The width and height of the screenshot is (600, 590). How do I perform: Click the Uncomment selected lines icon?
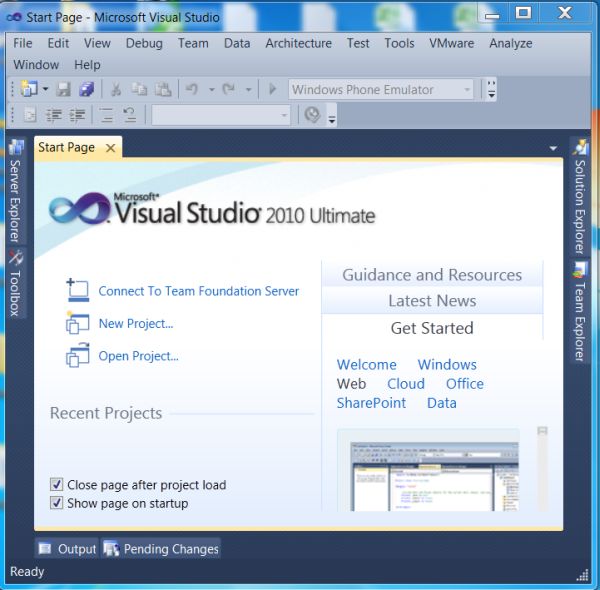pyautogui.click(x=129, y=115)
